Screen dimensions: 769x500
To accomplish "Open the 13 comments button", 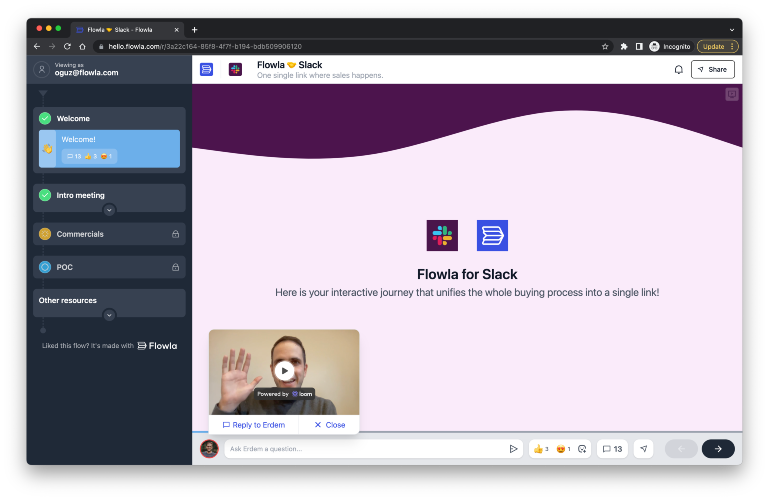I will (612, 449).
